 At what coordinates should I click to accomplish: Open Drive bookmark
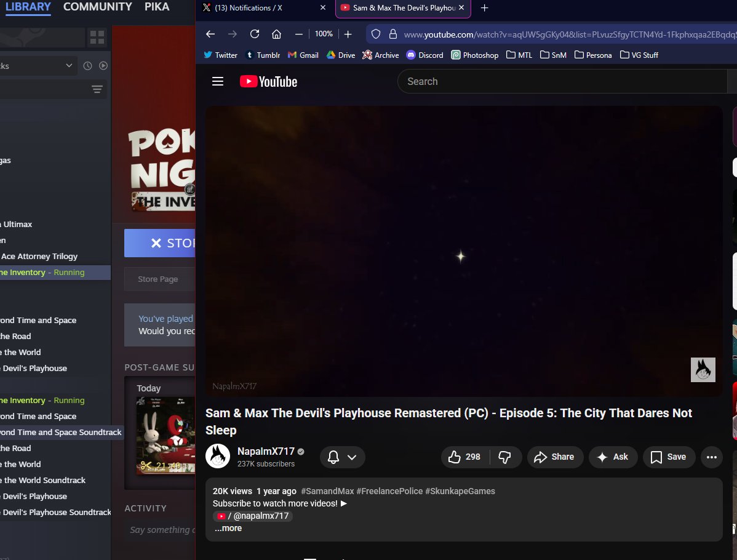coord(341,55)
